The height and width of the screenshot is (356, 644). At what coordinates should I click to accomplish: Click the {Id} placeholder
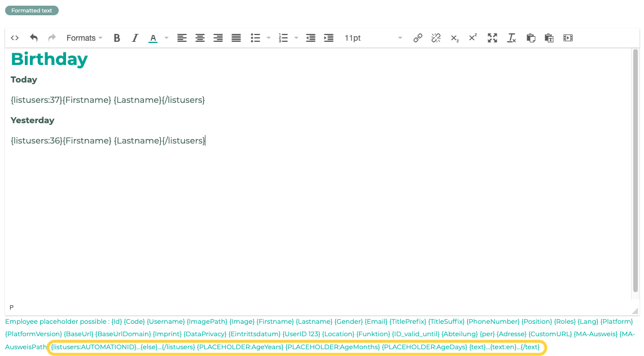[117, 322]
